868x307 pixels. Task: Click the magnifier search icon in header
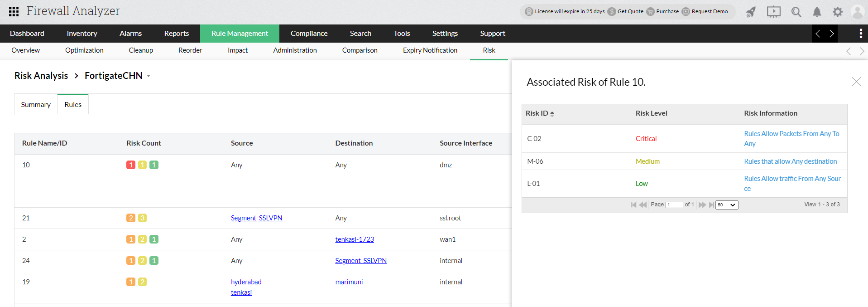point(796,12)
